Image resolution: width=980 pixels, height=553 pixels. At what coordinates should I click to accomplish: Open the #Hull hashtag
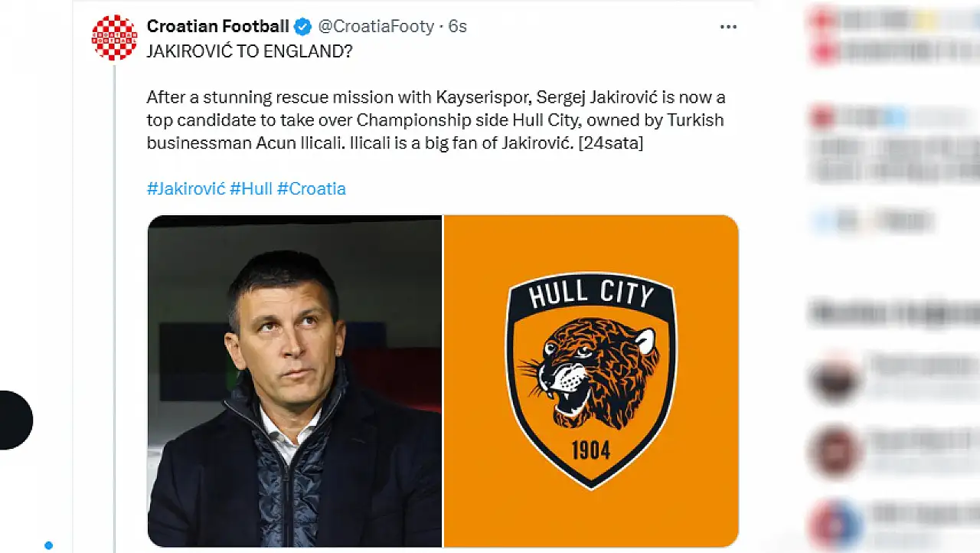251,188
